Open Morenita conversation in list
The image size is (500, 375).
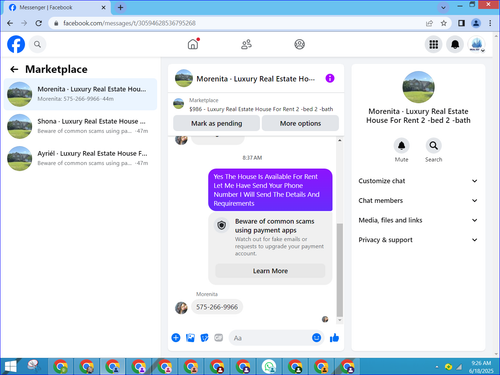click(x=80, y=94)
